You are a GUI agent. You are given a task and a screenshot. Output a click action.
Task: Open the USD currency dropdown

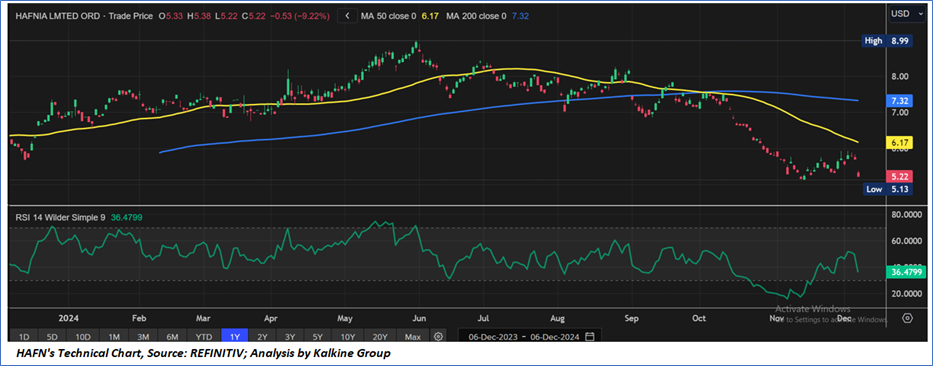(907, 14)
